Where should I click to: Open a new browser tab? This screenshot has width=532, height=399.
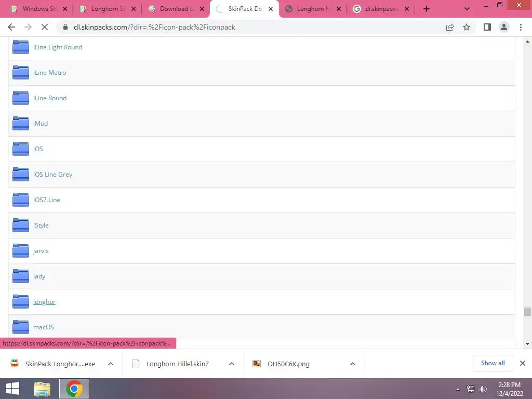[427, 9]
